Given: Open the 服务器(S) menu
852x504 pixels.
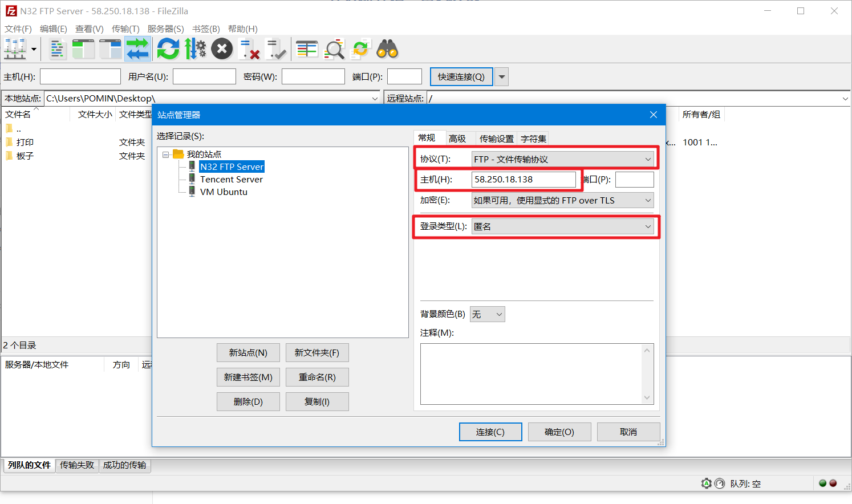Looking at the screenshot, I should pyautogui.click(x=166, y=29).
